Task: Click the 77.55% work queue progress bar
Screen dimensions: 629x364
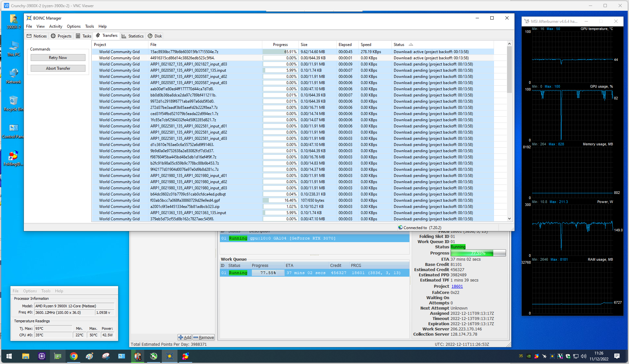Action: [268, 273]
